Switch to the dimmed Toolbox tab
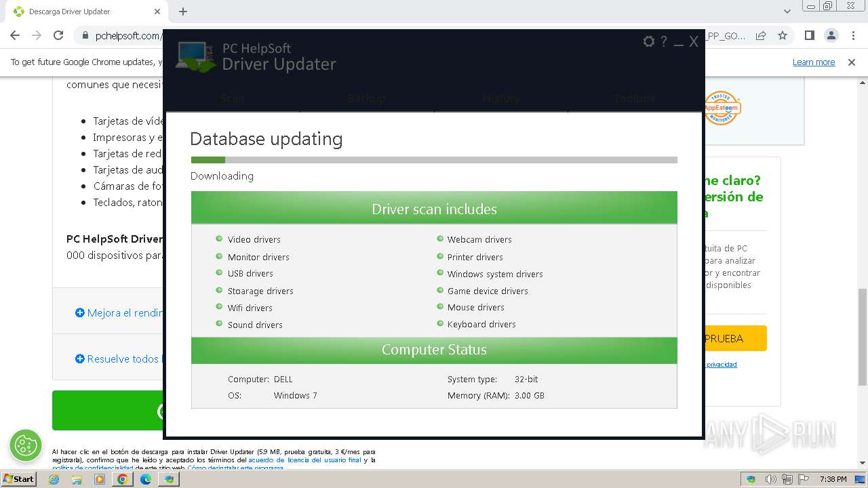868x488 pixels. click(635, 98)
